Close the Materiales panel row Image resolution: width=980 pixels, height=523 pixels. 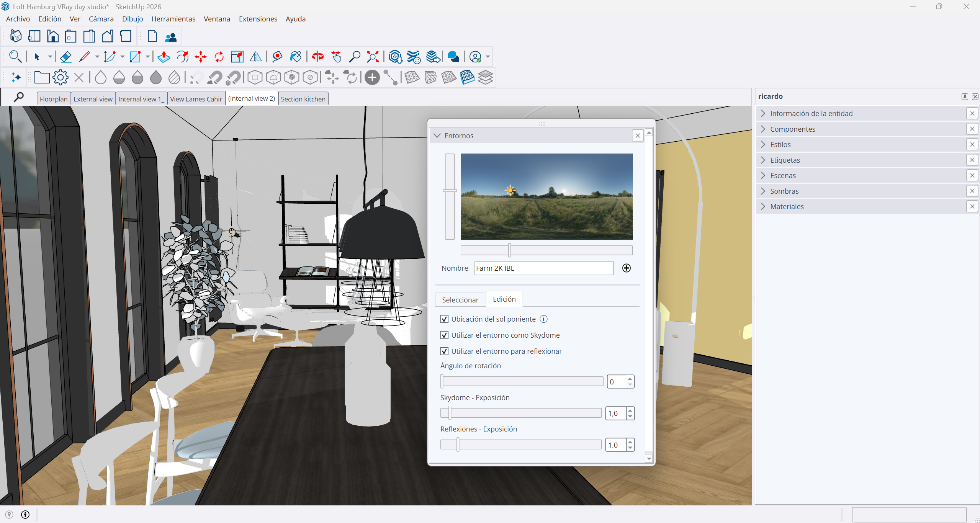pos(972,206)
